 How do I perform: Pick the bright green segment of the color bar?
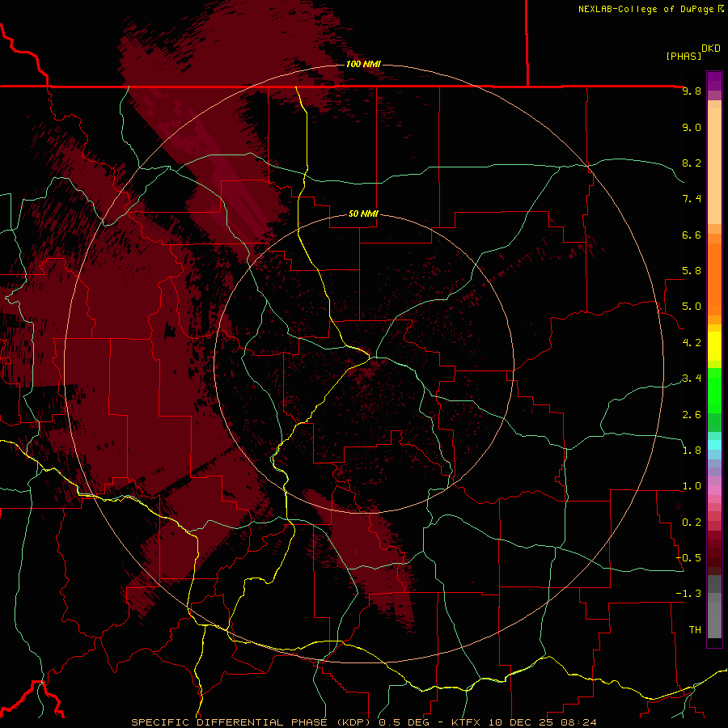point(714,389)
